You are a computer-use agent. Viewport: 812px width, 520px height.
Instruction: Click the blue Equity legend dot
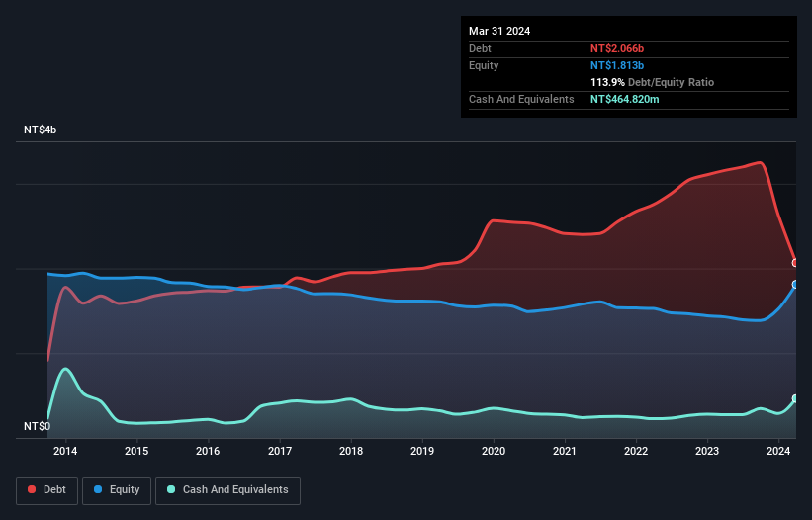[98, 489]
